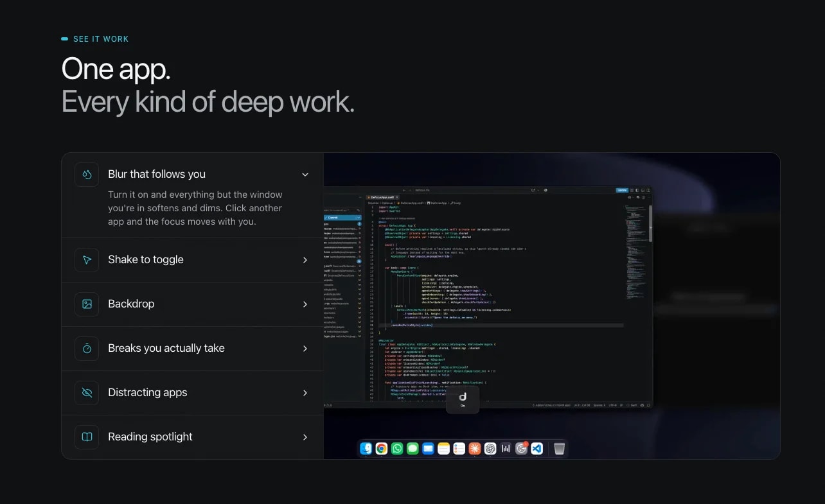
Task: Open ChatGPT from the preview dock
Action: pyautogui.click(x=490, y=449)
